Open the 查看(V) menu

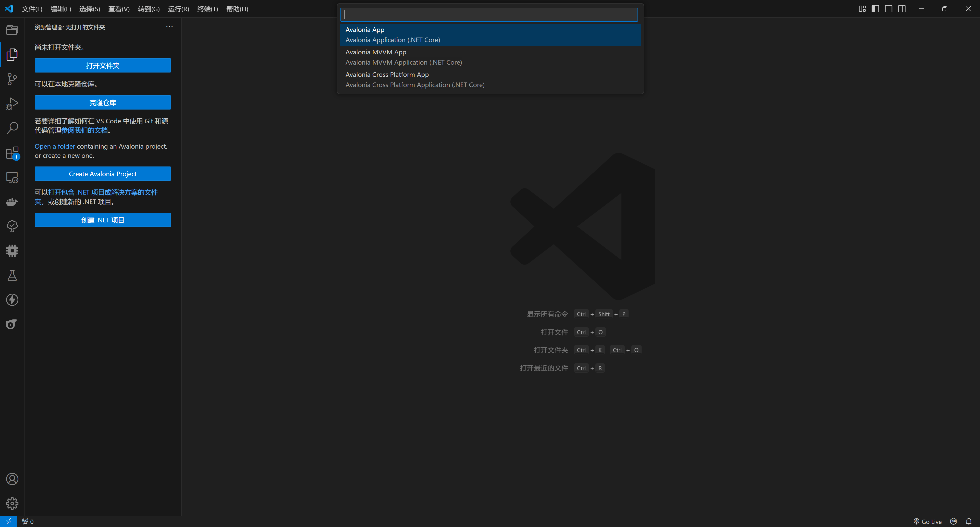pos(119,9)
